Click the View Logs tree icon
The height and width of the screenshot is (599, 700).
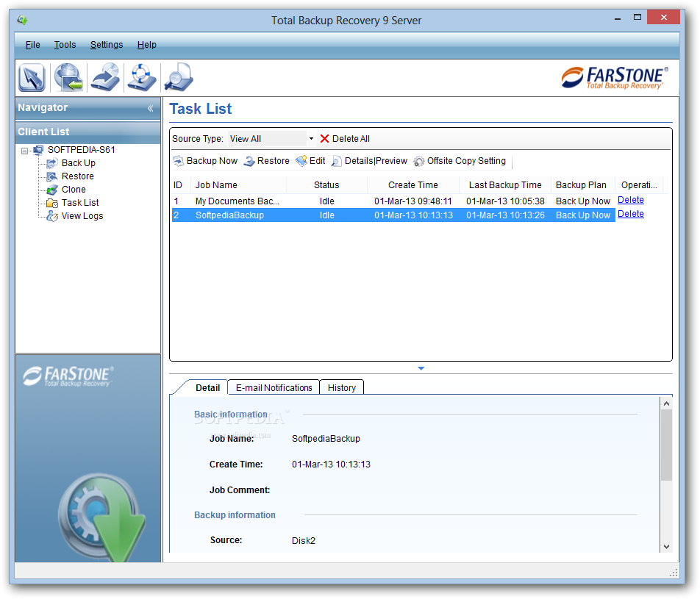click(52, 216)
